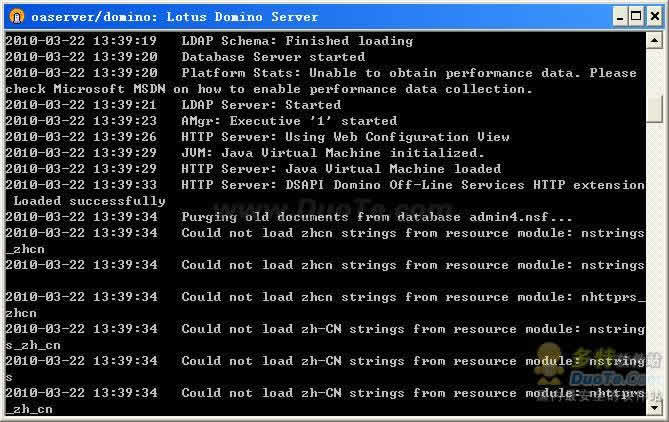Close the oaserver/domino console window
This screenshot has height=422, width=669.
tap(654, 17)
